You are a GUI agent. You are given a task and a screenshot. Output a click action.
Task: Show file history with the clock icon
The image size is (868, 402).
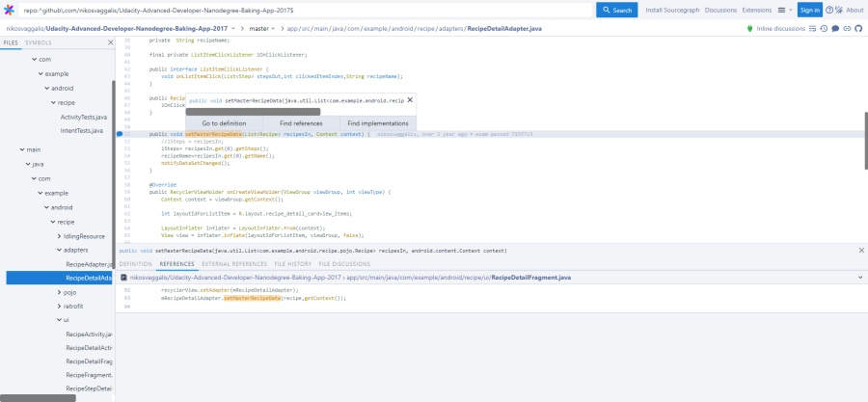pyautogui.click(x=824, y=28)
